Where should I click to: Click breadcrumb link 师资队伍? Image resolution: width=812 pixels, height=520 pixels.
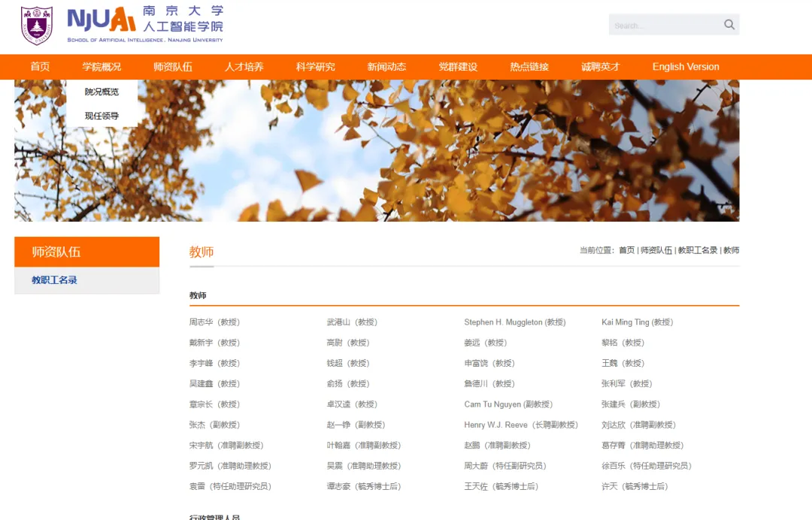[656, 250]
